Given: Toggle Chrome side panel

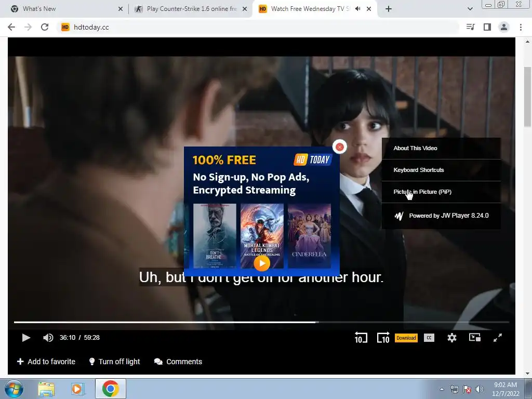Looking at the screenshot, I should pyautogui.click(x=487, y=27).
